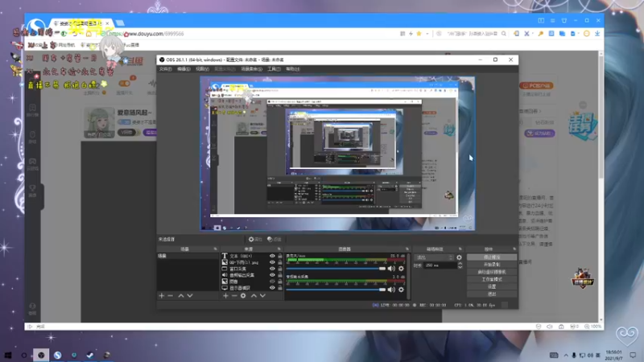The height and width of the screenshot is (362, 644).
Task: Open transition properties gear next to 淡出
Action: point(459,257)
